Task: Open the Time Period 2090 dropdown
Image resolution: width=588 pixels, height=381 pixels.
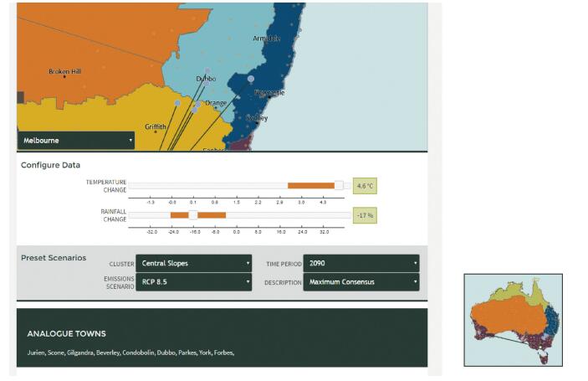Action: [x=361, y=263]
